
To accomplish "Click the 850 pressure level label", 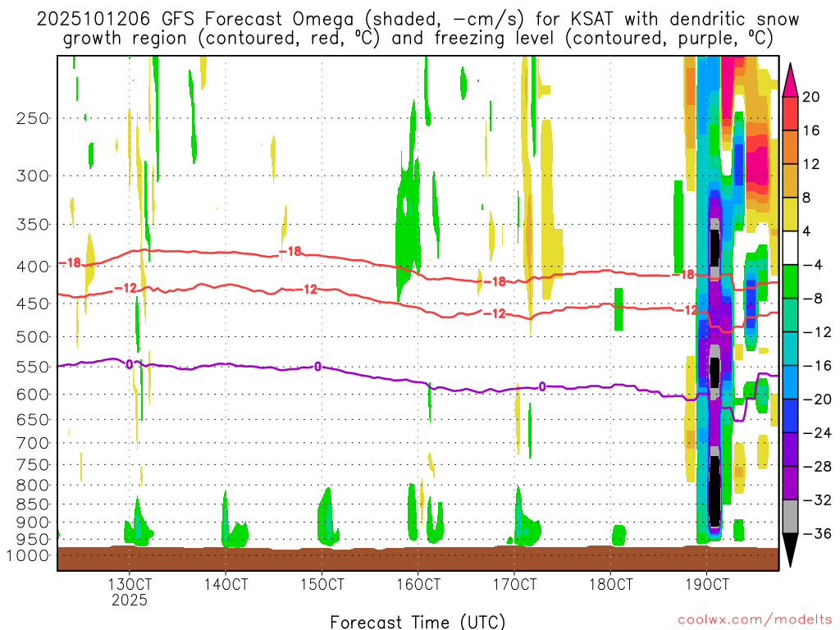I will (32, 504).
